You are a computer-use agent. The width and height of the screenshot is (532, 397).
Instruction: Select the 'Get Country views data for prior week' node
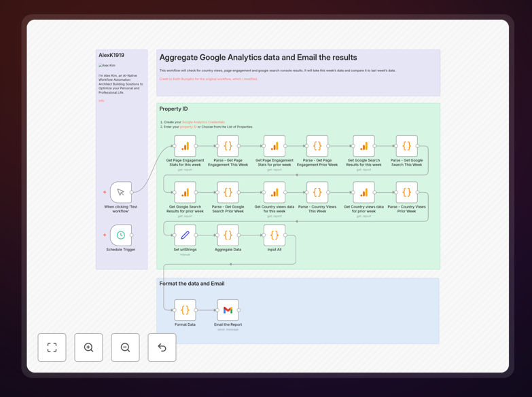363,192
